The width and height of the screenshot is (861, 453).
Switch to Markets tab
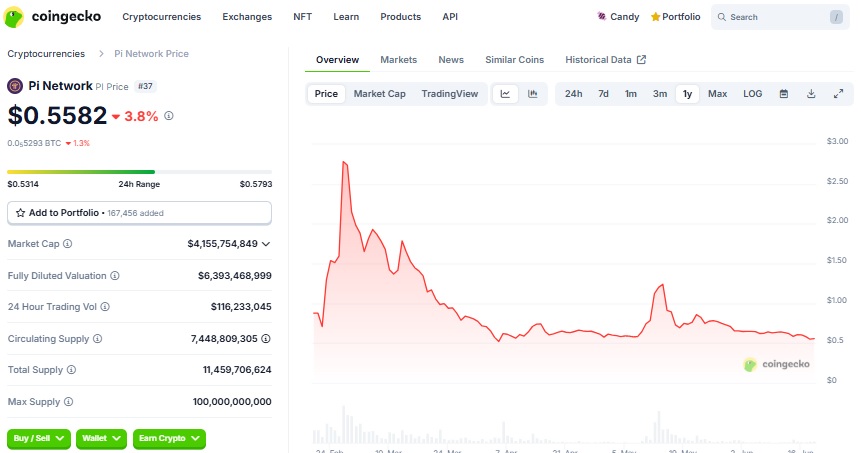[x=399, y=60]
